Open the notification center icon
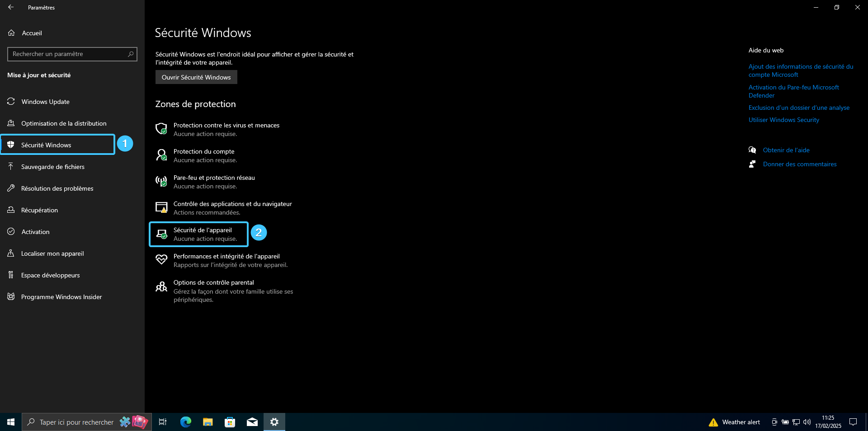This screenshot has height=431, width=868. (x=853, y=422)
